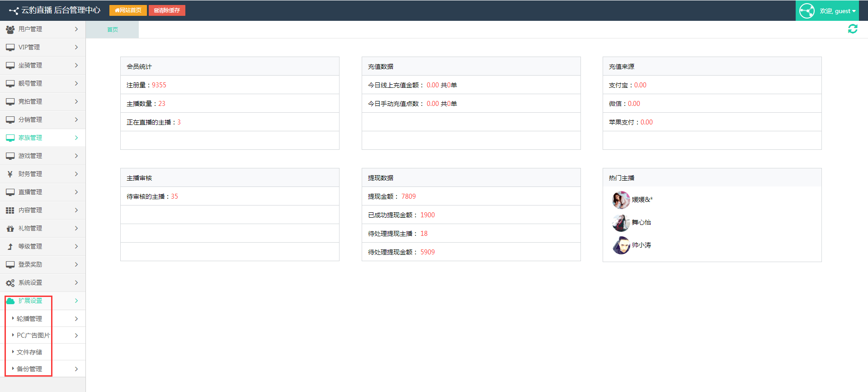Expand 直播管理 using its chevron
The image size is (868, 392).
coord(76,192)
